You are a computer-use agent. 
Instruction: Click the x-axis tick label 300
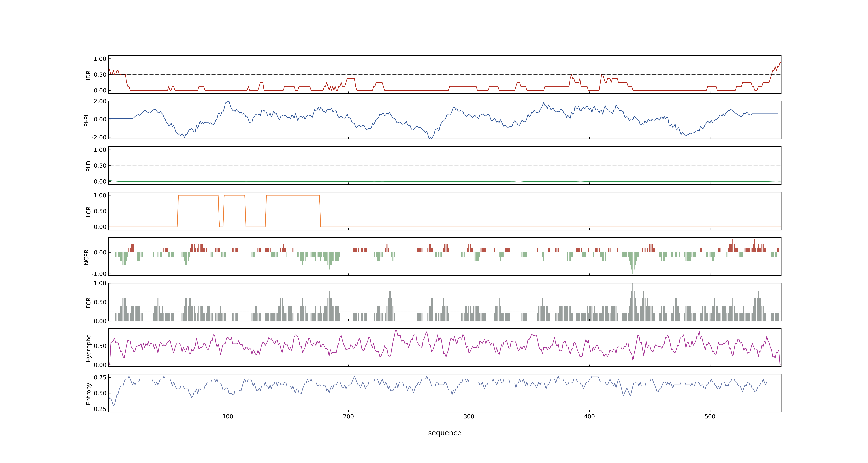click(x=469, y=416)
